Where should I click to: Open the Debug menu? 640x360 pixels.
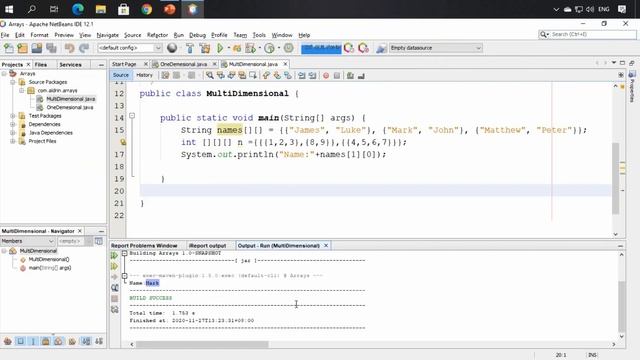tap(198, 35)
